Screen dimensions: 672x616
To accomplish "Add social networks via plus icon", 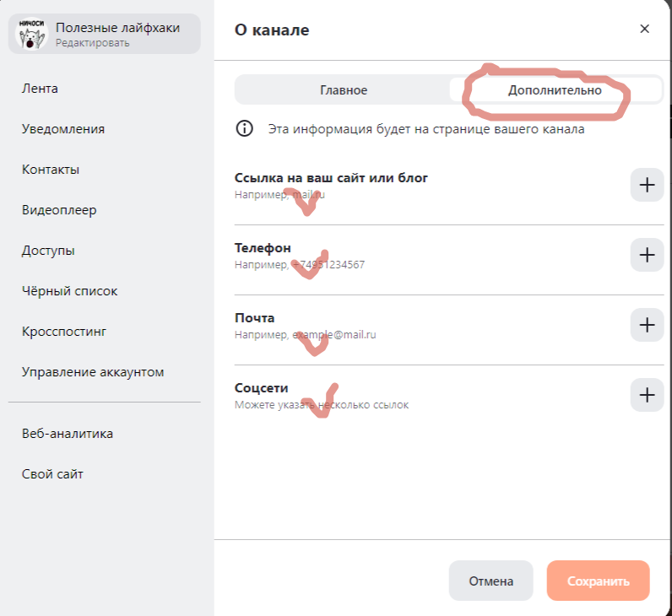I will (647, 394).
